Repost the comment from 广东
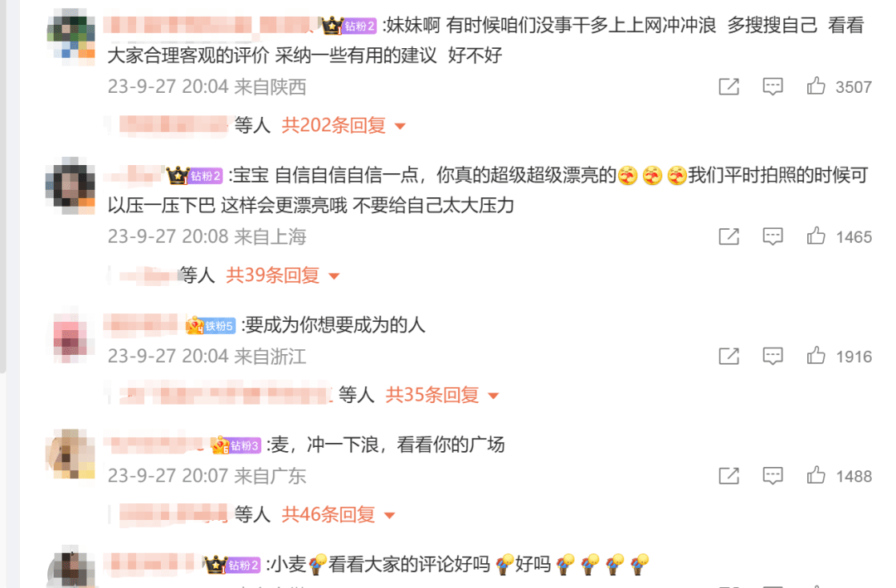 [728, 475]
